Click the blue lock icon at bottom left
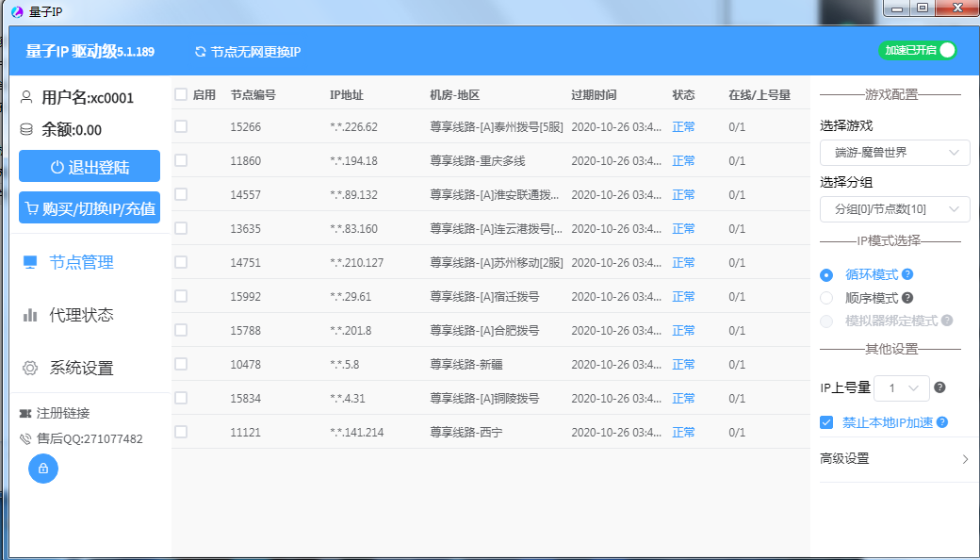980x560 pixels. pos(42,469)
